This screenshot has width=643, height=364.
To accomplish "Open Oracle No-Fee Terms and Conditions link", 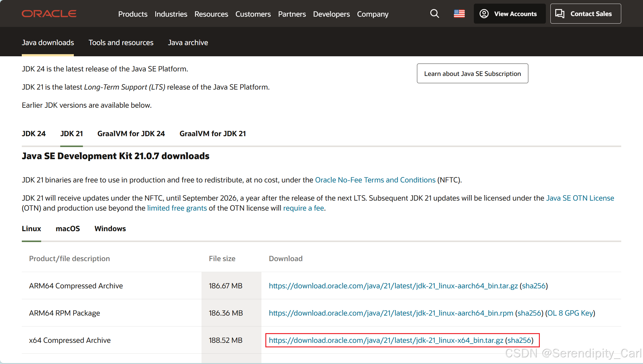I will (x=375, y=180).
